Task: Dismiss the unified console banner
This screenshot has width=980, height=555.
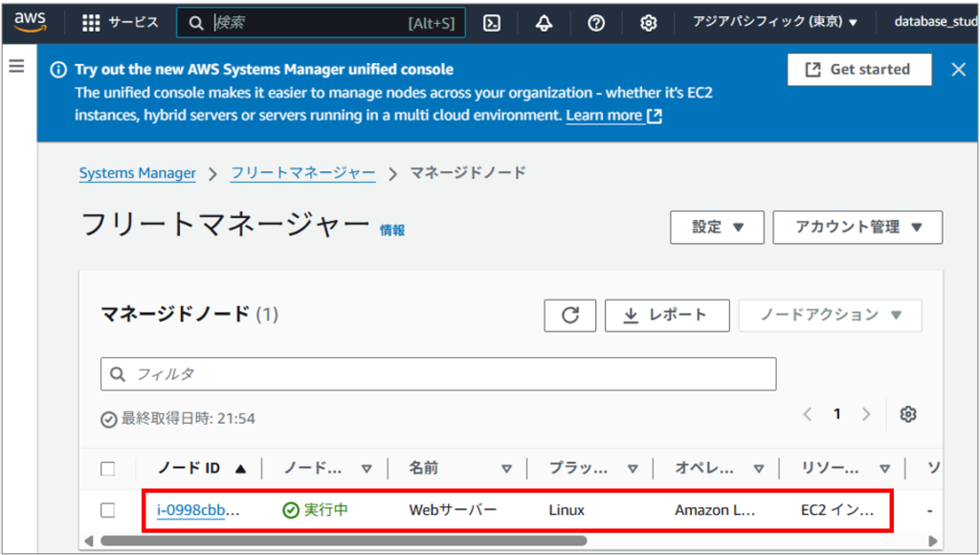Action: (x=958, y=69)
